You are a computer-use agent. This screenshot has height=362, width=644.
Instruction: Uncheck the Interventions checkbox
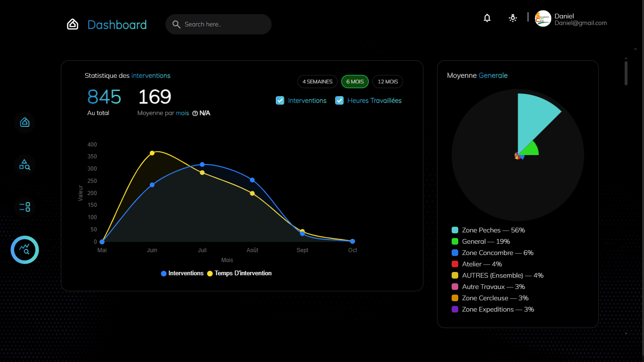(x=280, y=100)
